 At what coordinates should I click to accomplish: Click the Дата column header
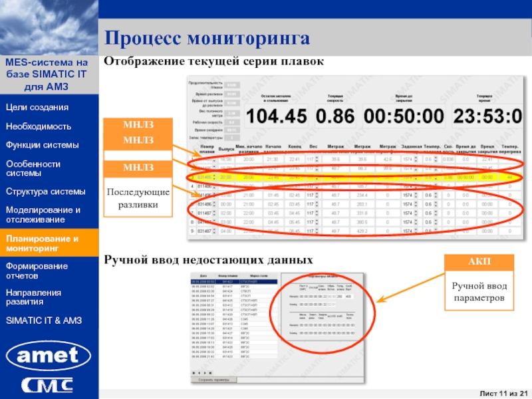click(203, 276)
